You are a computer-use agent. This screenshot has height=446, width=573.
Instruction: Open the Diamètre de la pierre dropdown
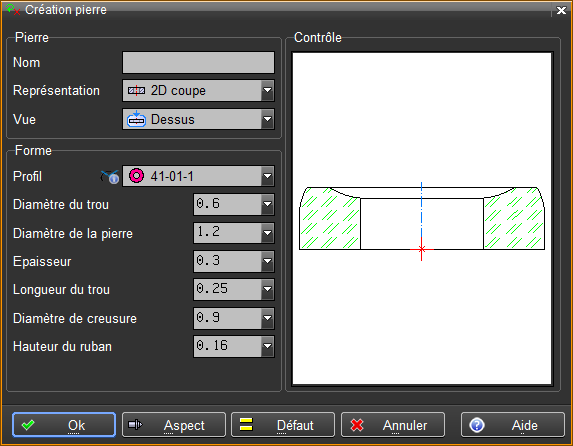pyautogui.click(x=267, y=233)
